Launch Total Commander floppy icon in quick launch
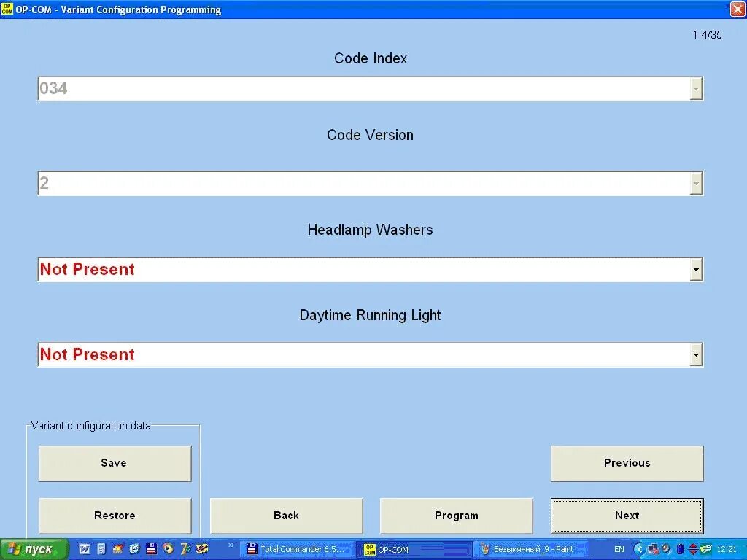Screen dimensions: 747x560 point(151,549)
